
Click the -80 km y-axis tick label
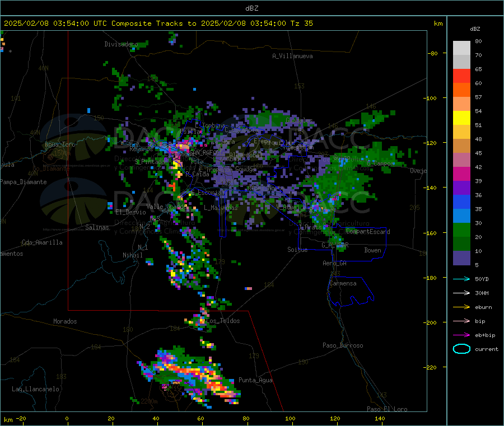(432, 53)
